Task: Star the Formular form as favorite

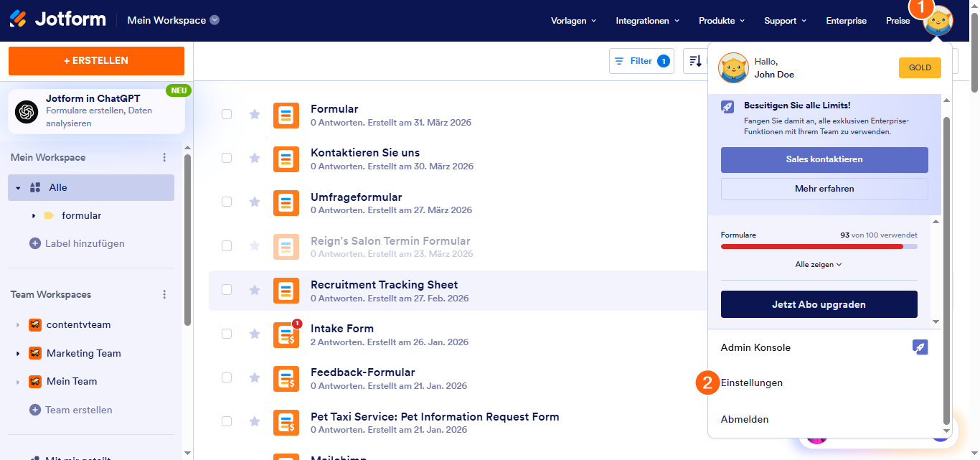Action: (254, 114)
